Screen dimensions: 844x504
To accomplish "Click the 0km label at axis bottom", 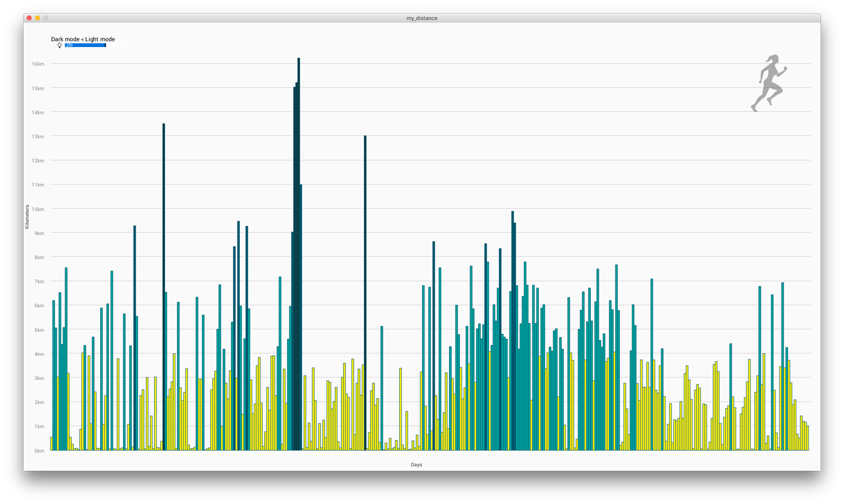I will (38, 450).
